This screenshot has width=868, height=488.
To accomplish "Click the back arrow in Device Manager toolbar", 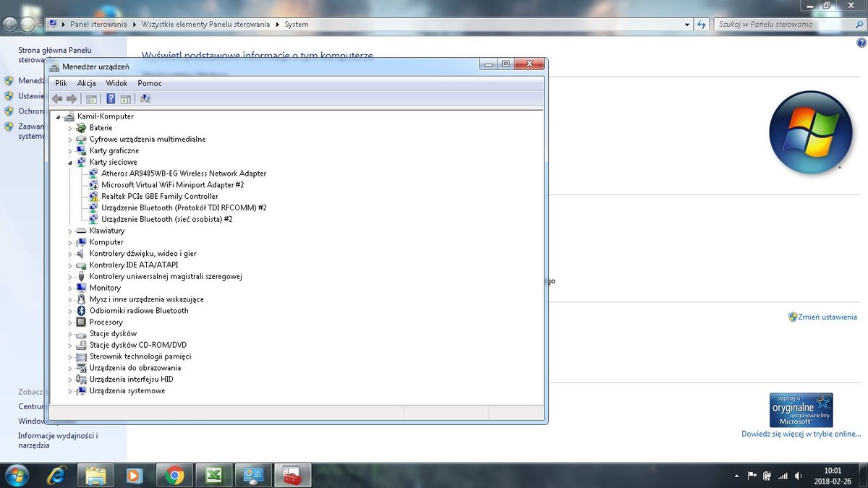I will [x=57, y=99].
